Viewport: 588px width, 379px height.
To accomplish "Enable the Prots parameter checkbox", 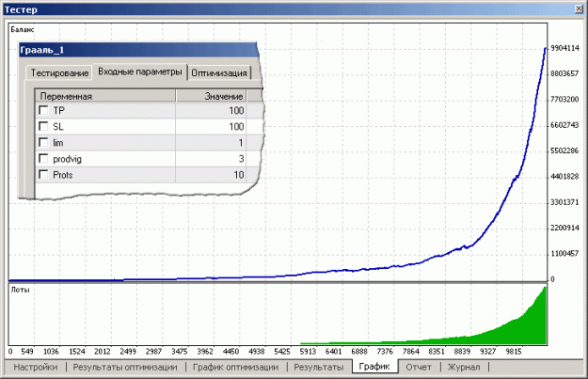I will tap(43, 174).
